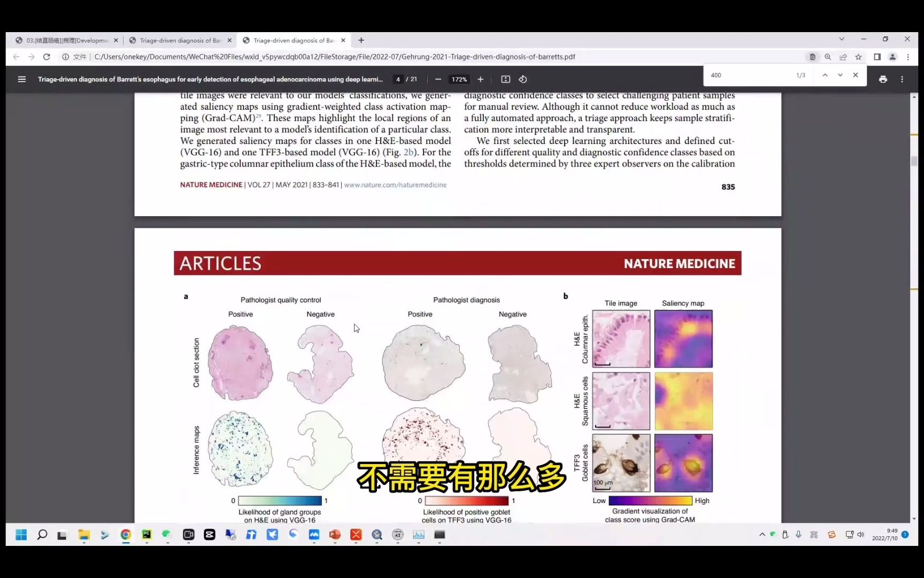Zoom in the PDF with plus icon
The height and width of the screenshot is (578, 924).
(480, 79)
